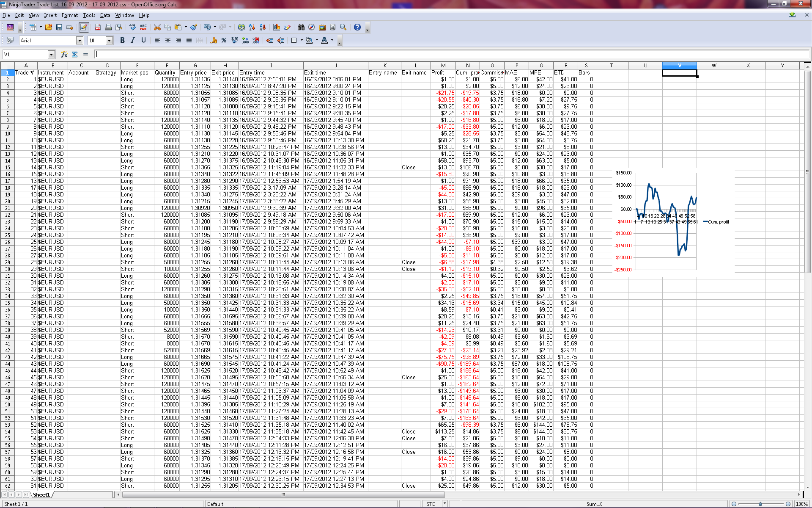Image resolution: width=812 pixels, height=508 pixels.
Task: Open the New document type dropdown arrow
Action: [x=41, y=27]
